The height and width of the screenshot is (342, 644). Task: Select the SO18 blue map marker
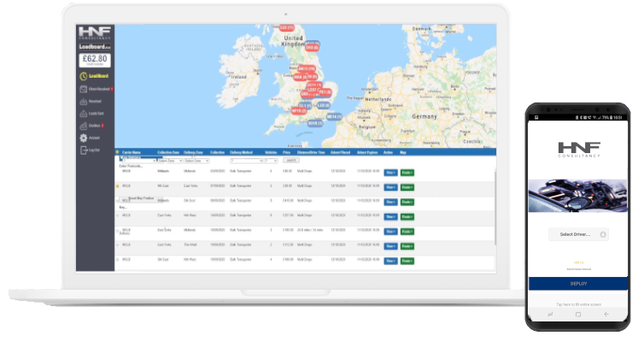[x=315, y=123]
